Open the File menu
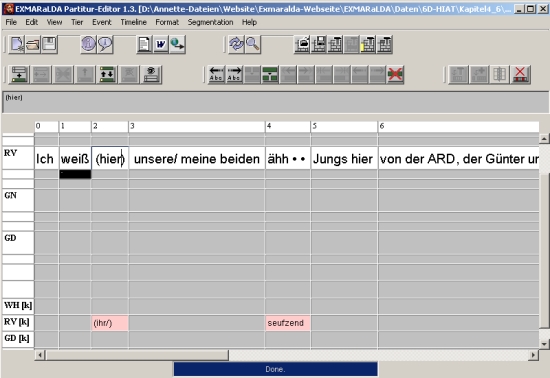 coord(11,22)
